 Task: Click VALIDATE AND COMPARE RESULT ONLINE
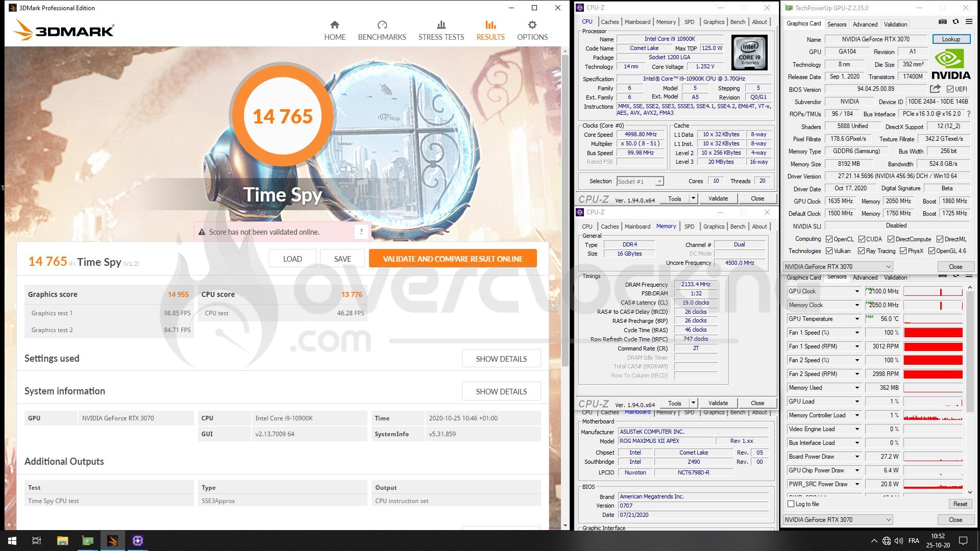point(453,259)
